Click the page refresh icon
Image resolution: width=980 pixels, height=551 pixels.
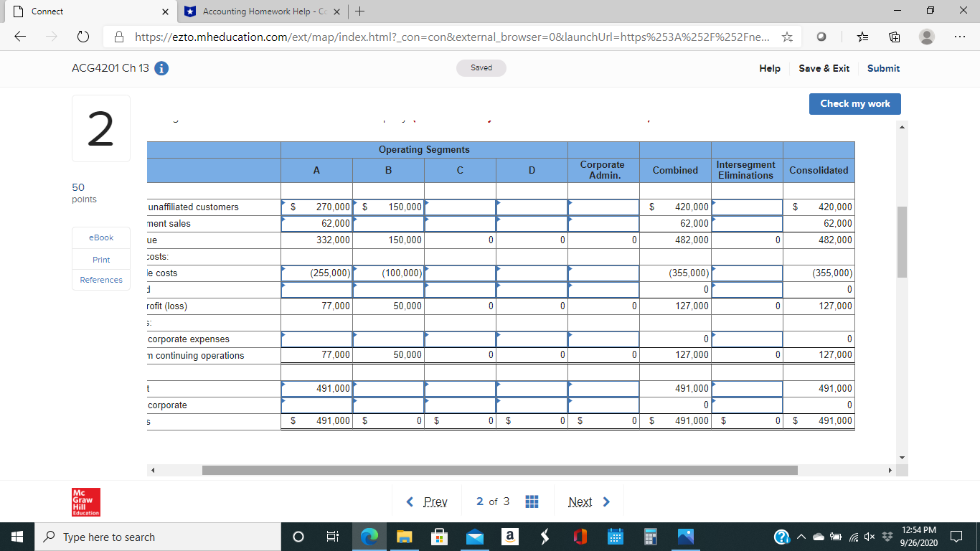[83, 37]
